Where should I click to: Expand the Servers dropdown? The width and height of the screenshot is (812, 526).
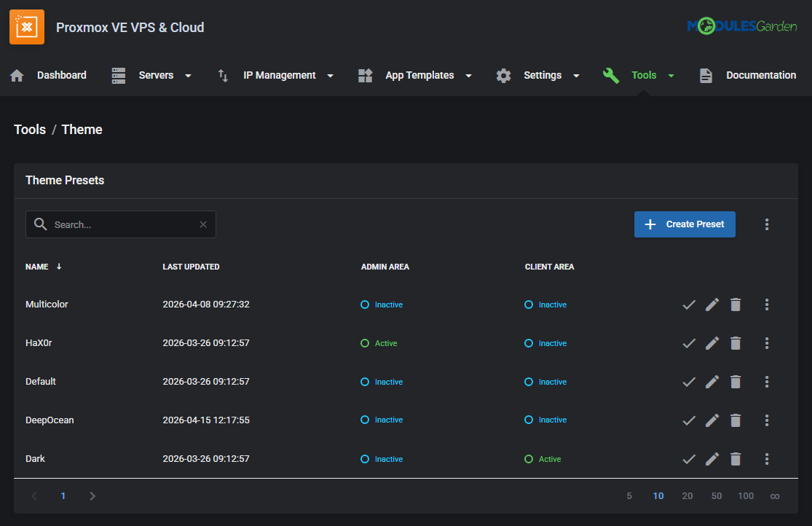pos(188,75)
